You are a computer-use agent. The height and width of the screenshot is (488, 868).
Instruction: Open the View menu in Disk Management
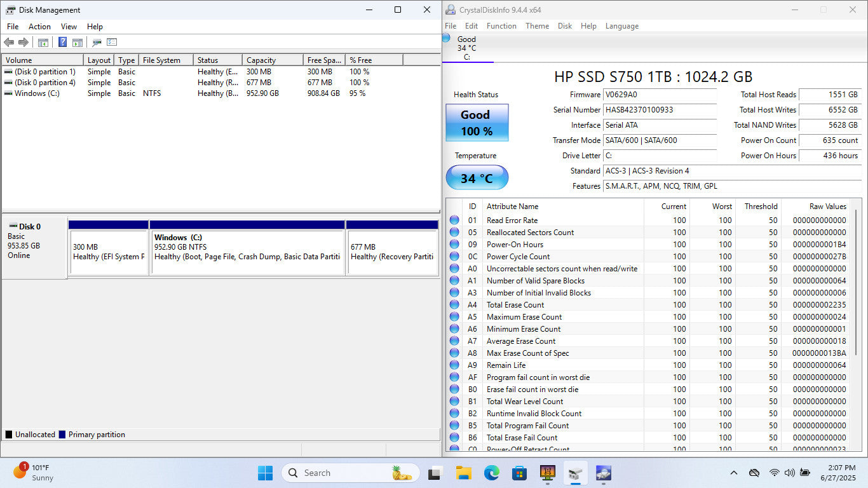69,27
